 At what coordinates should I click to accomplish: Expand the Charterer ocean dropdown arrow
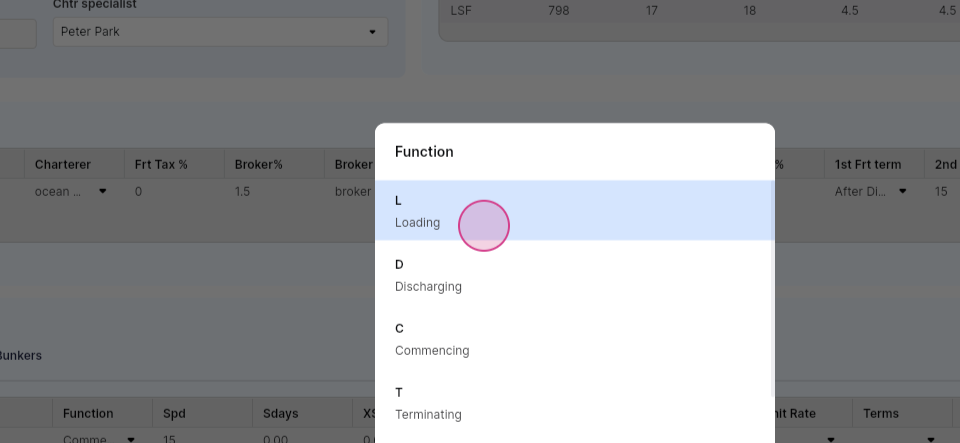coord(103,192)
